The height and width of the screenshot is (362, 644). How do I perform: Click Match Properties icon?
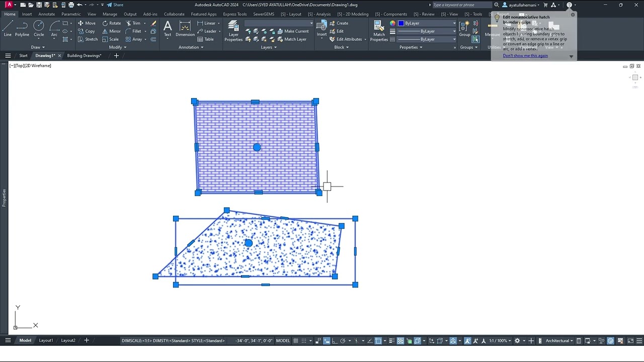tap(379, 30)
